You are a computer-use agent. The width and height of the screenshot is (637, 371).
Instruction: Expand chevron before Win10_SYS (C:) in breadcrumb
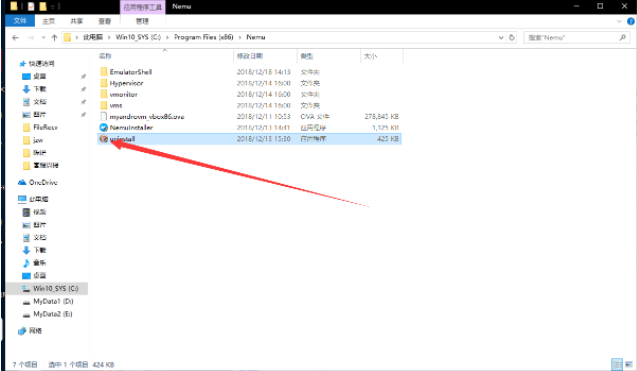(109, 37)
